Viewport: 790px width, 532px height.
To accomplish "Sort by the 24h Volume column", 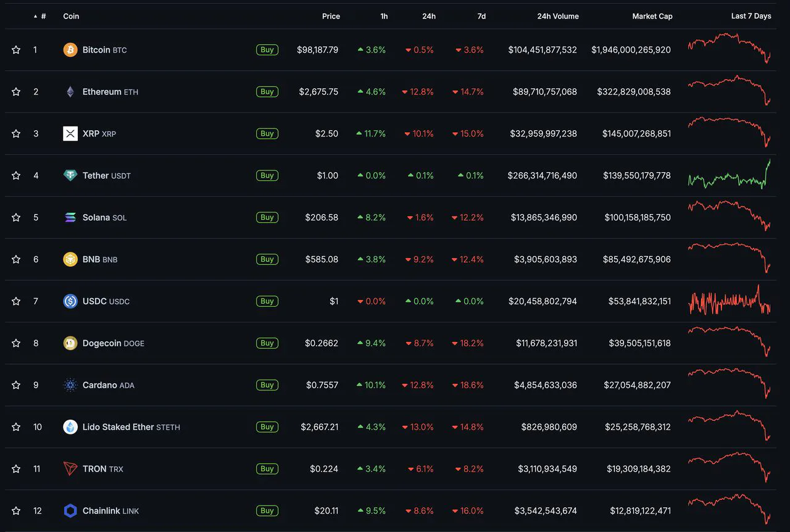I will pyautogui.click(x=558, y=16).
